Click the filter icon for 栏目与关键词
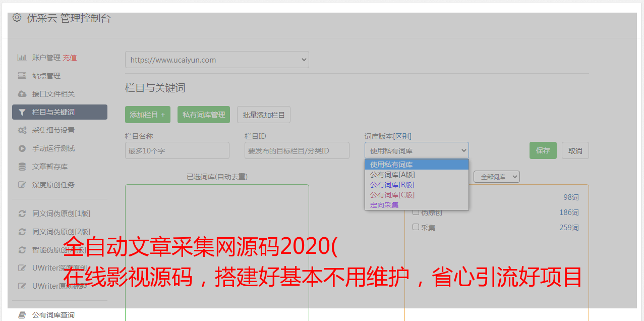Image resolution: width=644 pixels, height=321 pixels. [22, 112]
